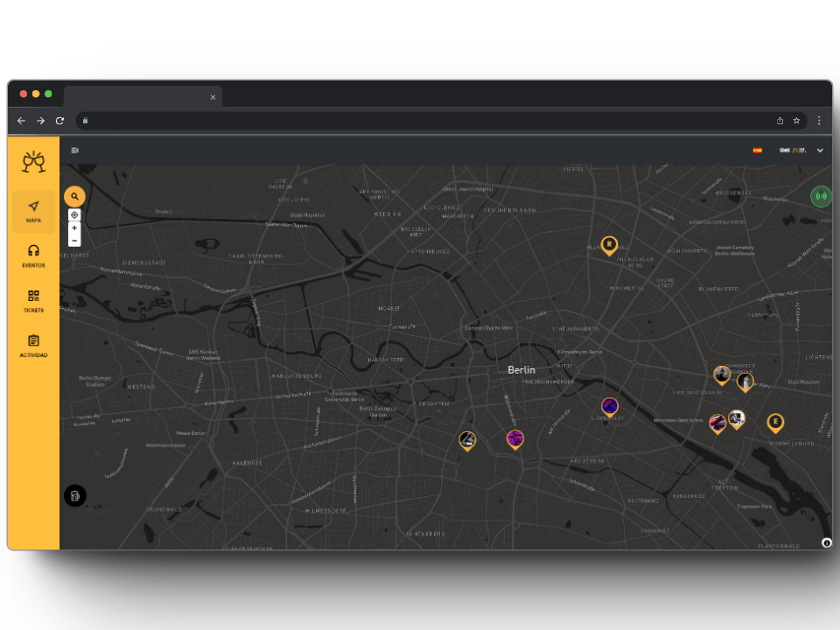
Task: Go to Tickets with QR code icon
Action: tap(34, 301)
